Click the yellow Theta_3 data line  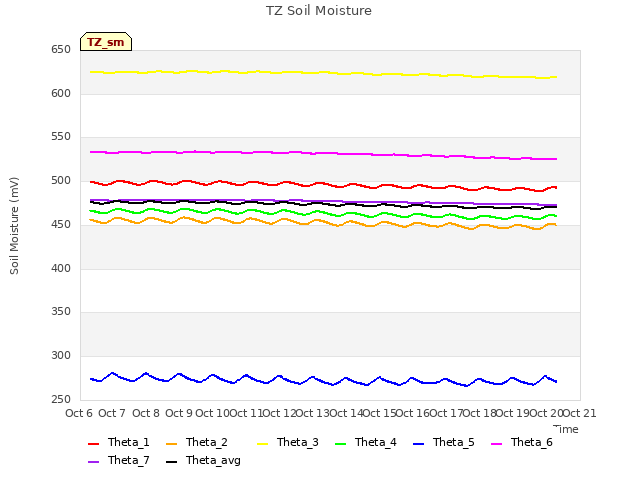(322, 72)
